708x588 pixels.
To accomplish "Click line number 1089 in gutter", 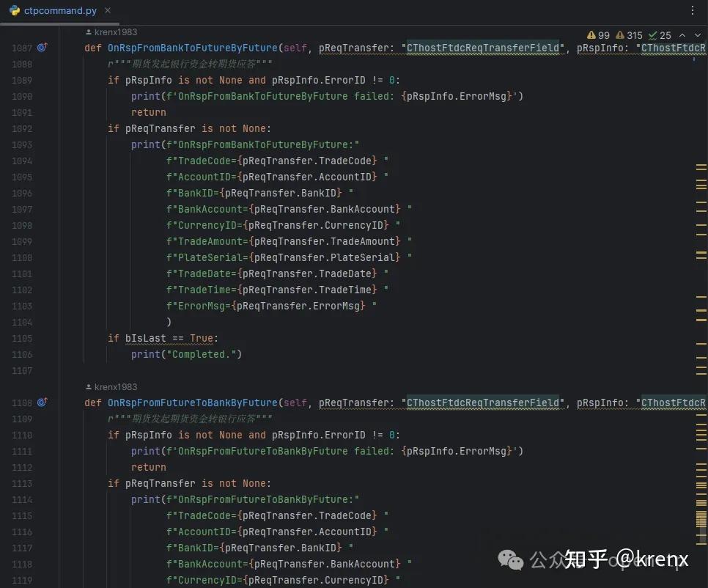I will point(22,81).
